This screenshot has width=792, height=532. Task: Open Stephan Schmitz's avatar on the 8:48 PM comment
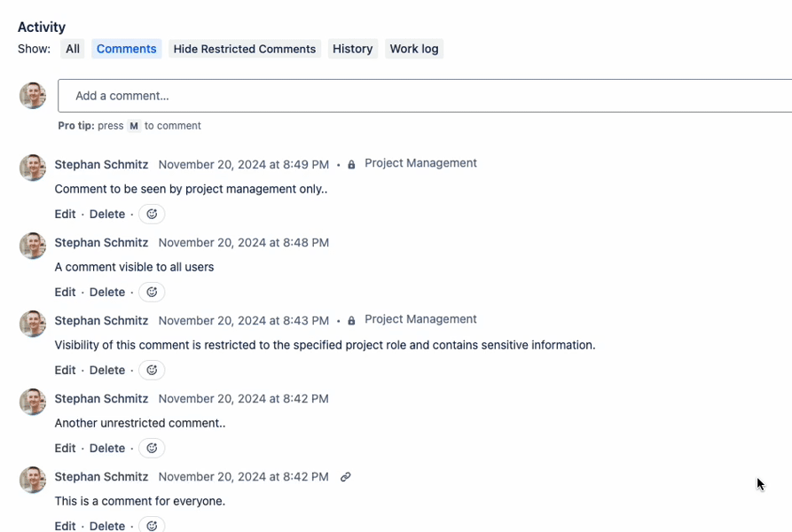32,246
